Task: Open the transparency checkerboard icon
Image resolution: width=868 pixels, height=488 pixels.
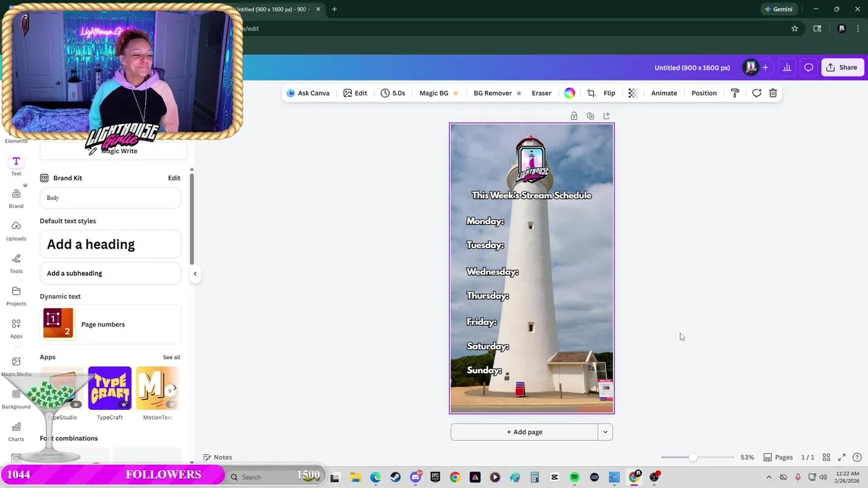Action: [x=633, y=93]
